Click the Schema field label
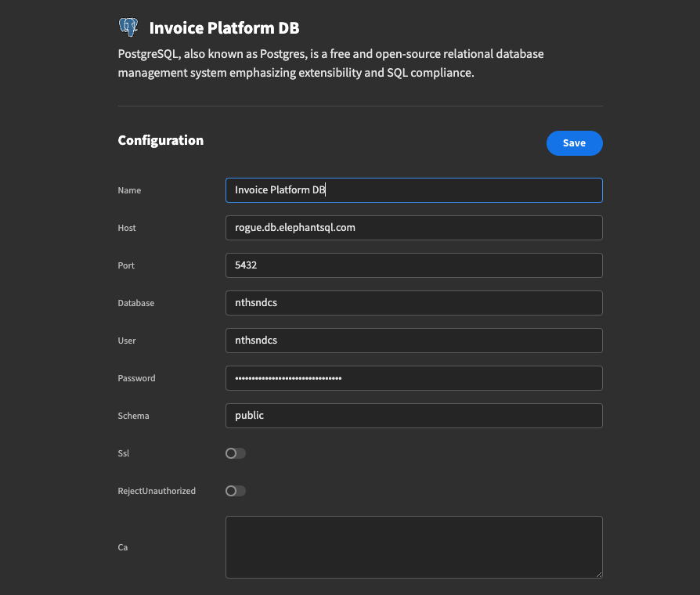 (133, 416)
